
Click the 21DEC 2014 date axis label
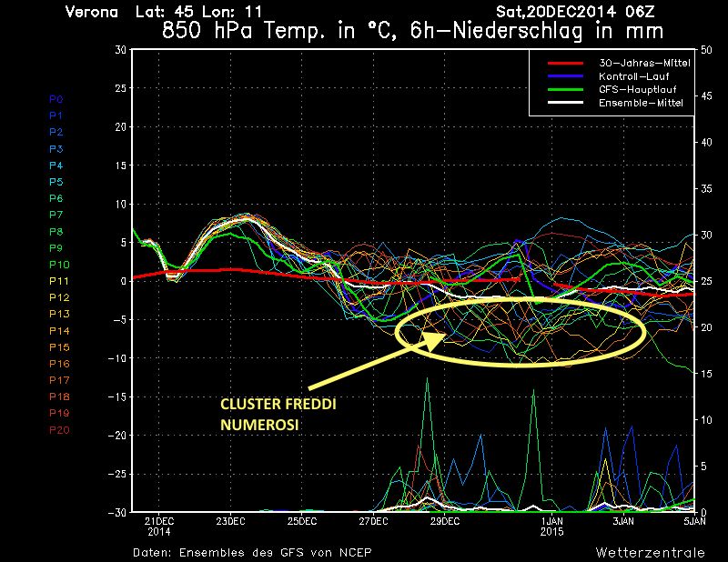coord(159,527)
